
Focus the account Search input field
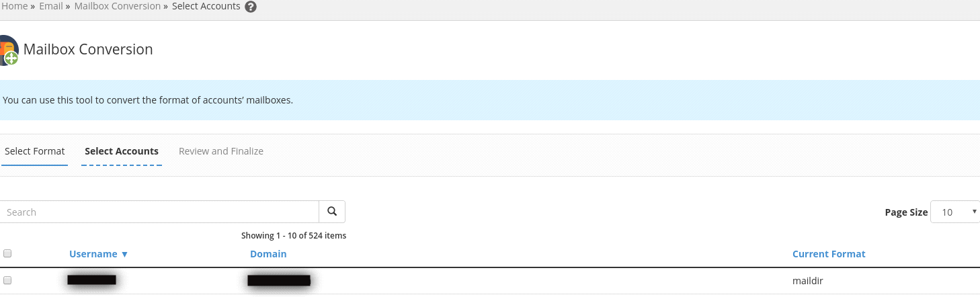coord(159,212)
